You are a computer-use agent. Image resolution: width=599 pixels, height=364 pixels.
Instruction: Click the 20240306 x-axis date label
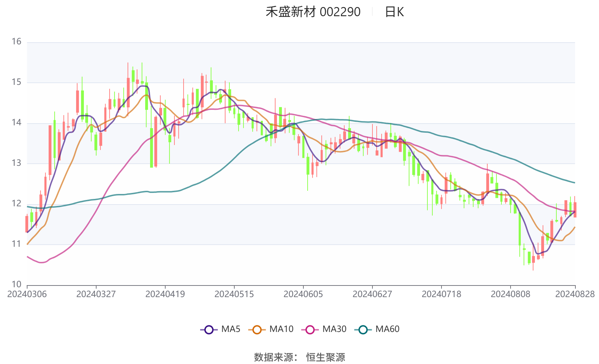27,294
